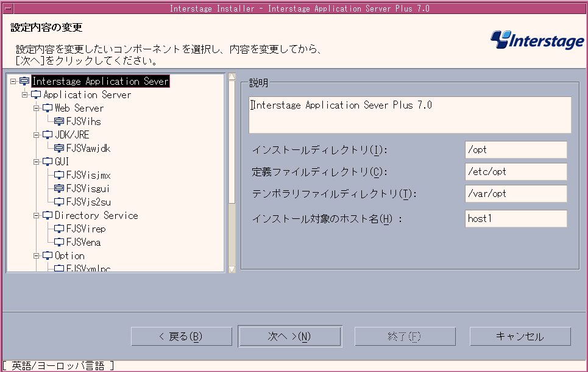The width and height of the screenshot is (588, 372).
Task: Select the GUI tree label
Action: tap(62, 162)
